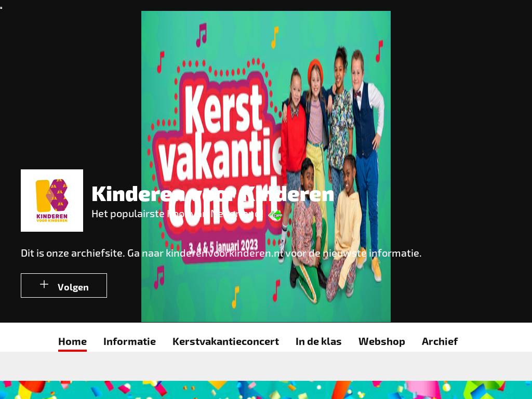
Task: Click the archiefsite notice text
Action: [x=221, y=253]
